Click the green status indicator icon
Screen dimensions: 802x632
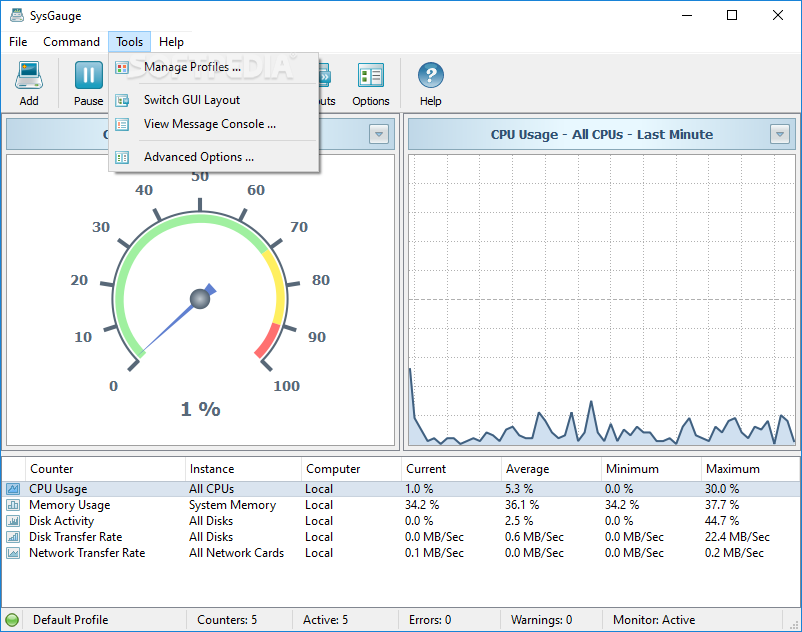[x=12, y=620]
